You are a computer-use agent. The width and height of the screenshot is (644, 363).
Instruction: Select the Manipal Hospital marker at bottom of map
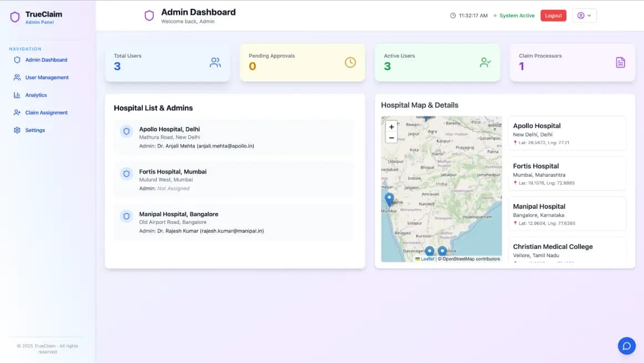pos(429,250)
